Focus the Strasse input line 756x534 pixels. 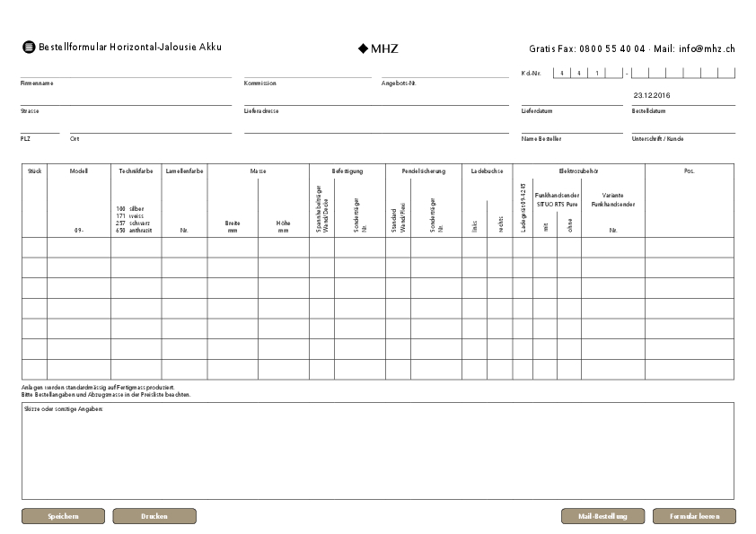(126, 100)
